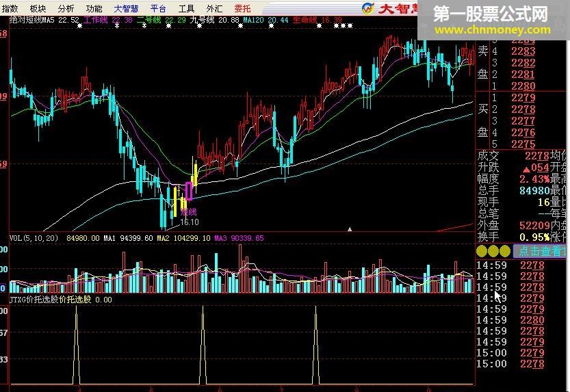Click the buy level 3 price 2277
Image resolution: width=570 pixels, height=392 pixels.
coord(523,121)
